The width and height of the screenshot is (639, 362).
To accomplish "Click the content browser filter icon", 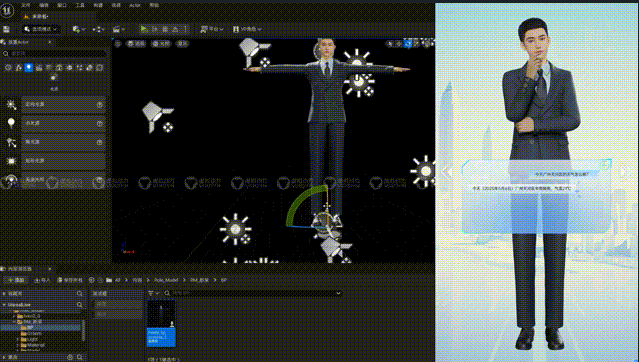I will (x=151, y=293).
